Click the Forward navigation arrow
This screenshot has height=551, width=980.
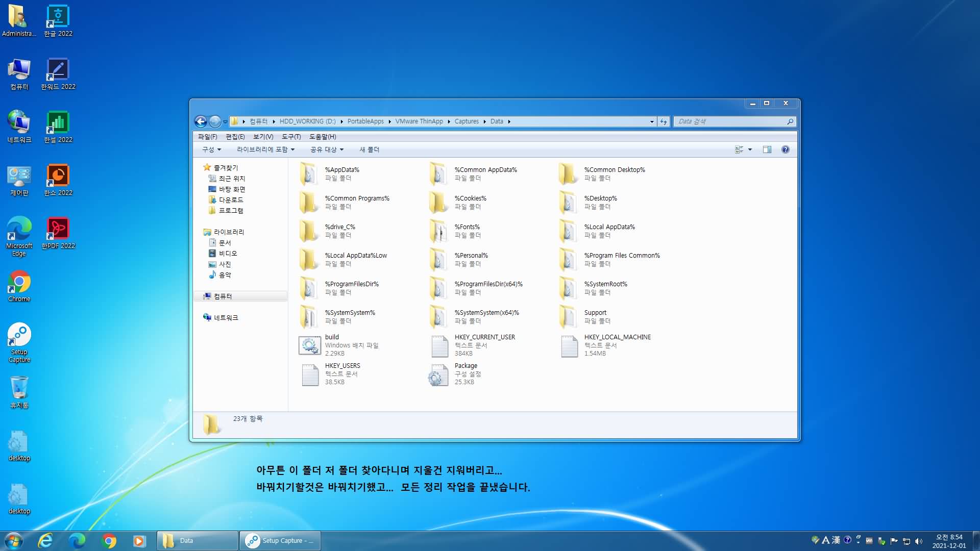(x=215, y=121)
